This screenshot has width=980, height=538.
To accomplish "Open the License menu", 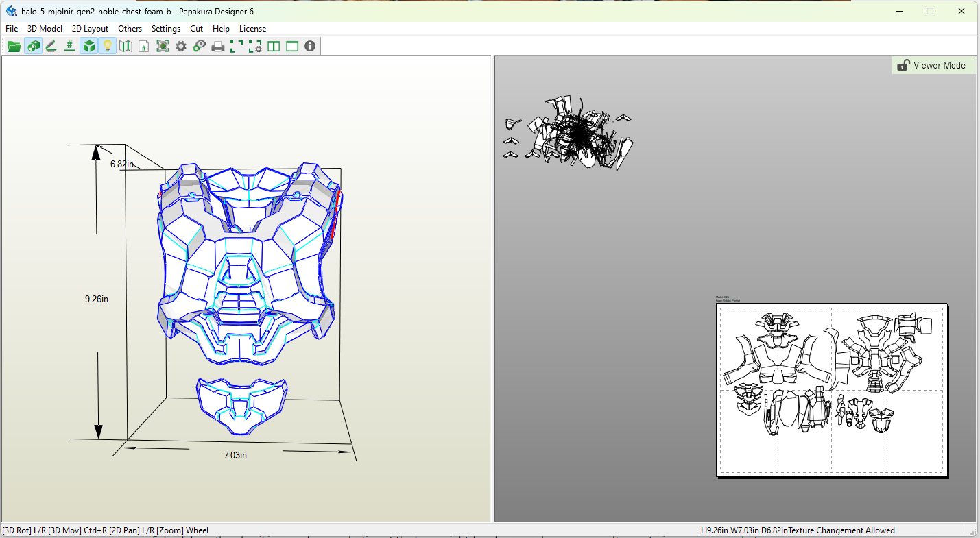I will pos(252,29).
